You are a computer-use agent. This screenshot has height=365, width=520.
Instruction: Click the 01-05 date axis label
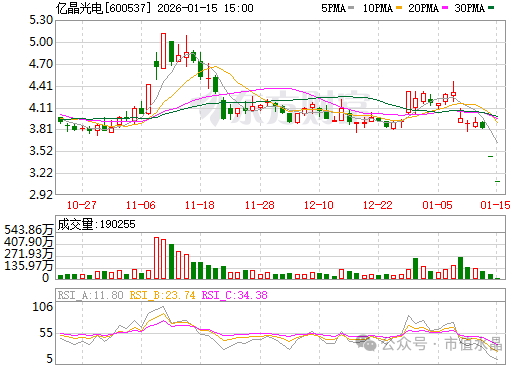pyautogui.click(x=437, y=205)
